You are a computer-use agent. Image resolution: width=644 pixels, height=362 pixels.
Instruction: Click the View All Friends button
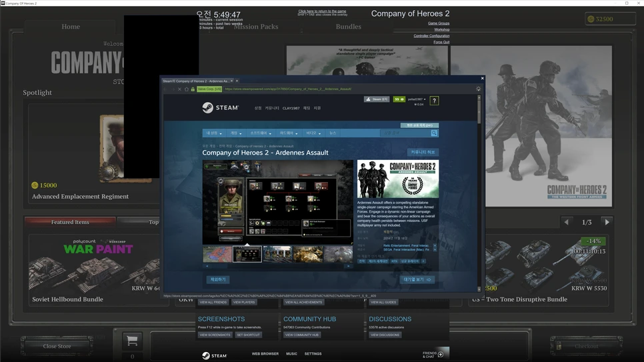(213, 302)
